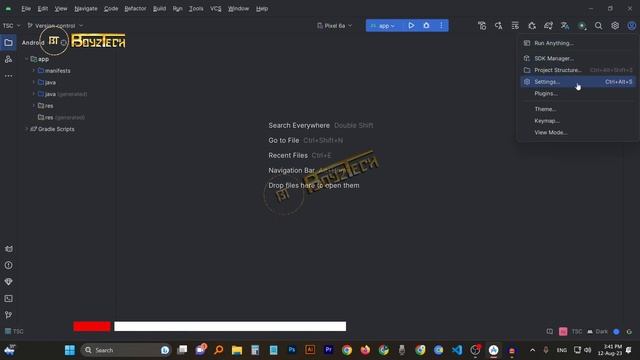This screenshot has width=640, height=360.
Task: Click the Search Everywhere magnifier icon
Action: click(x=598, y=26)
